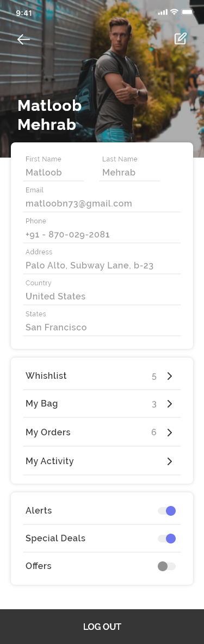Open My Activity chevron arrow
204x644 pixels.
[x=169, y=461]
